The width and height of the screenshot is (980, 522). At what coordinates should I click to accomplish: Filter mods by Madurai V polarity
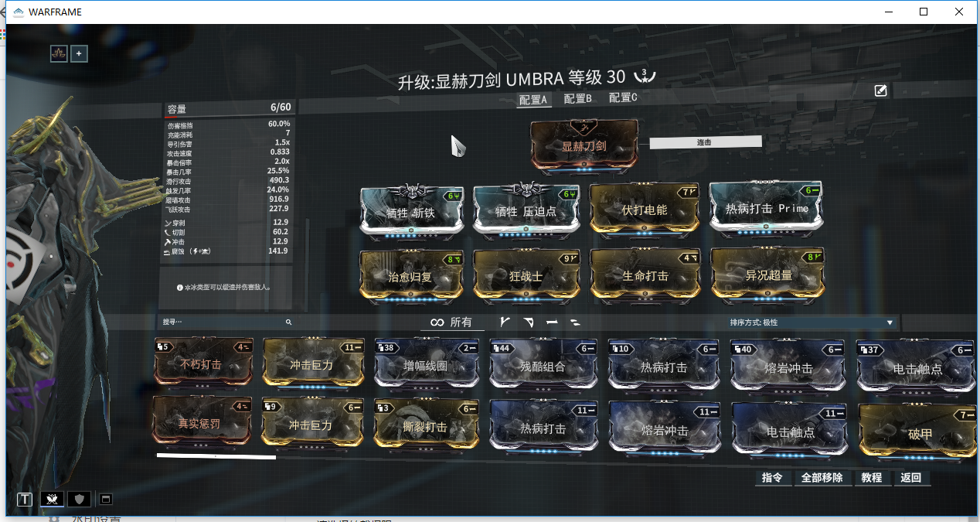pyautogui.click(x=506, y=322)
